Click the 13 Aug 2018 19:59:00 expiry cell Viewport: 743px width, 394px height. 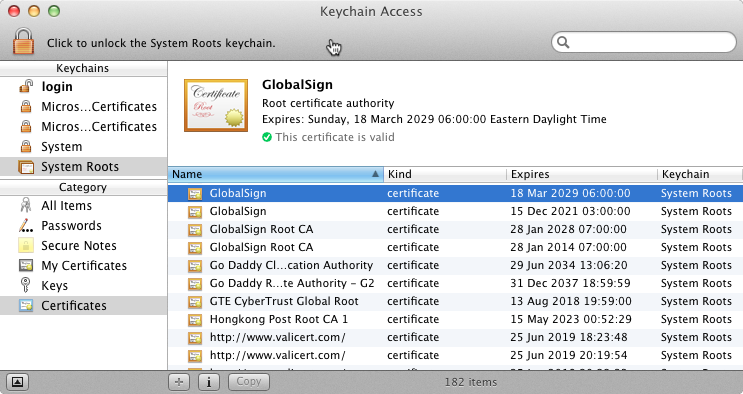[571, 302]
